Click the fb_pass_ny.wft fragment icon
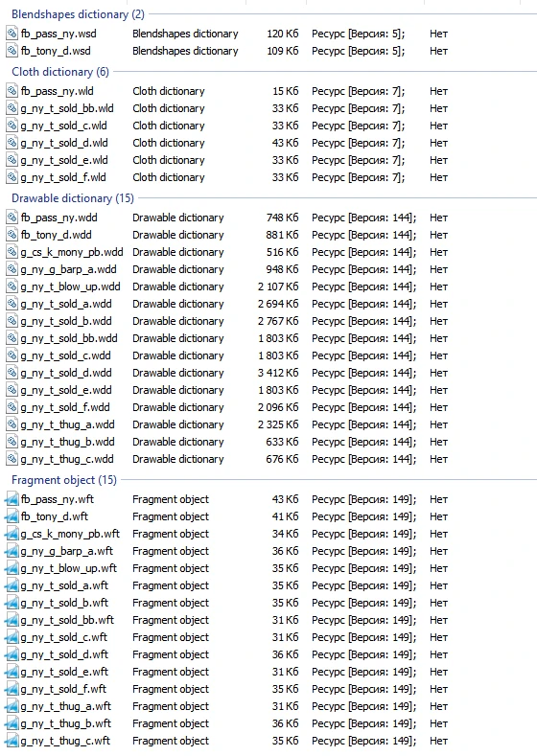The image size is (537, 756). point(12,499)
